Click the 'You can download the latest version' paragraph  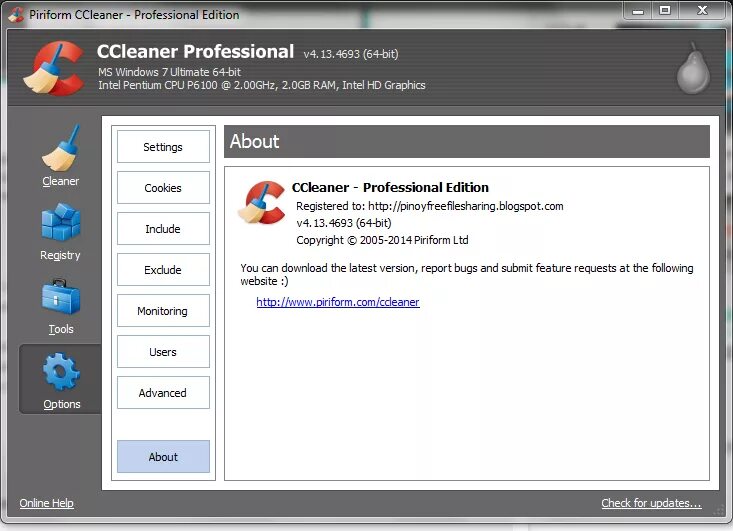click(x=467, y=274)
